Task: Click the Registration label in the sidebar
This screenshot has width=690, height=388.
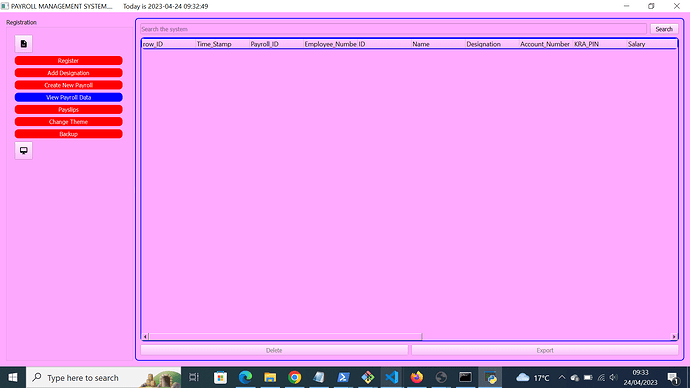Action: tap(21, 22)
